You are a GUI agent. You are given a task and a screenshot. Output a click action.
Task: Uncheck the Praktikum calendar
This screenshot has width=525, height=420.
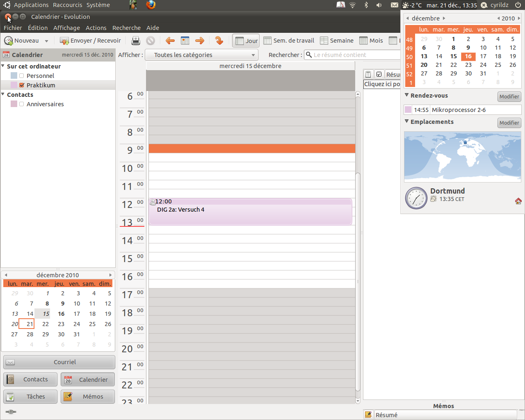(x=22, y=85)
